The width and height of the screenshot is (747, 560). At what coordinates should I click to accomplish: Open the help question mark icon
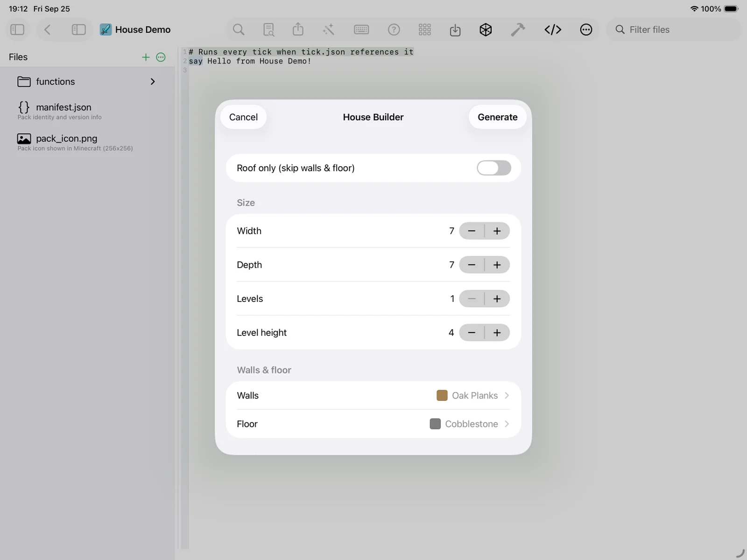point(394,29)
